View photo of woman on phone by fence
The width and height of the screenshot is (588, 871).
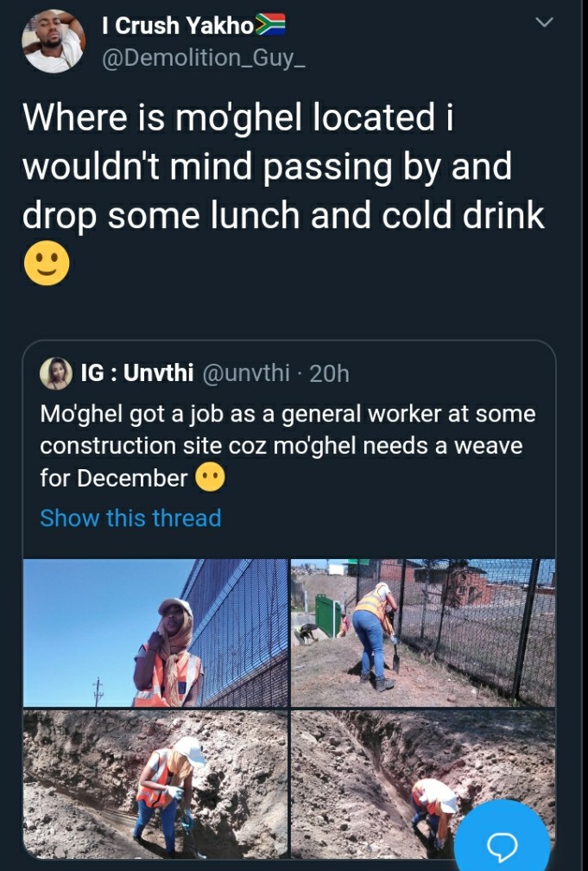pyautogui.click(x=155, y=633)
